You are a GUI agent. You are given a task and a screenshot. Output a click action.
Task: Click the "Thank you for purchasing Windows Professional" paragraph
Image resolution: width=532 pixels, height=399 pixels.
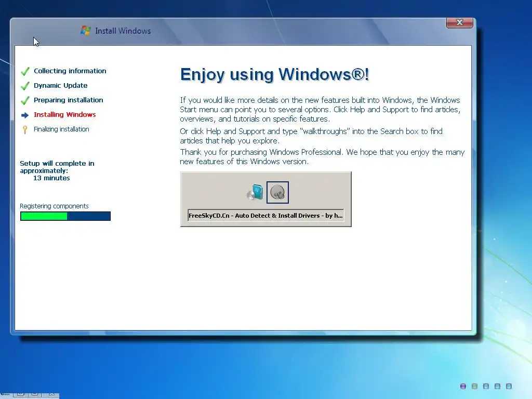pos(322,157)
